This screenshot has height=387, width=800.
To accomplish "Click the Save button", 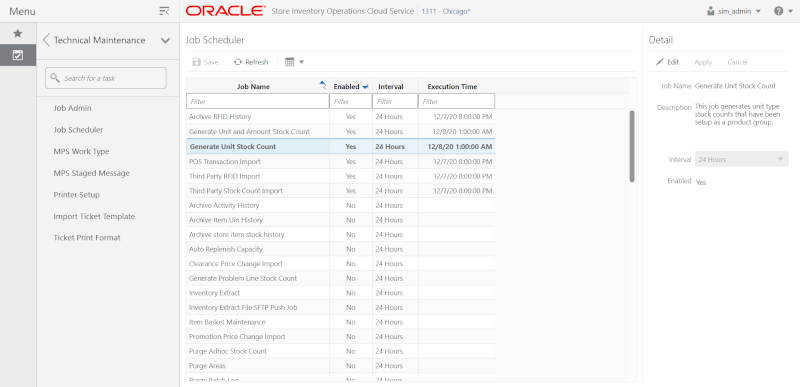I will pyautogui.click(x=205, y=62).
